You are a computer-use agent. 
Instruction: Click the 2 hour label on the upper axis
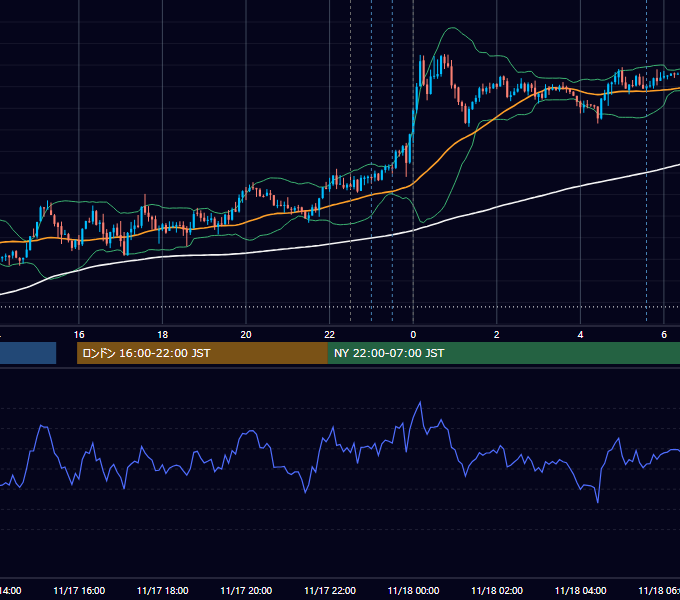pyautogui.click(x=497, y=334)
